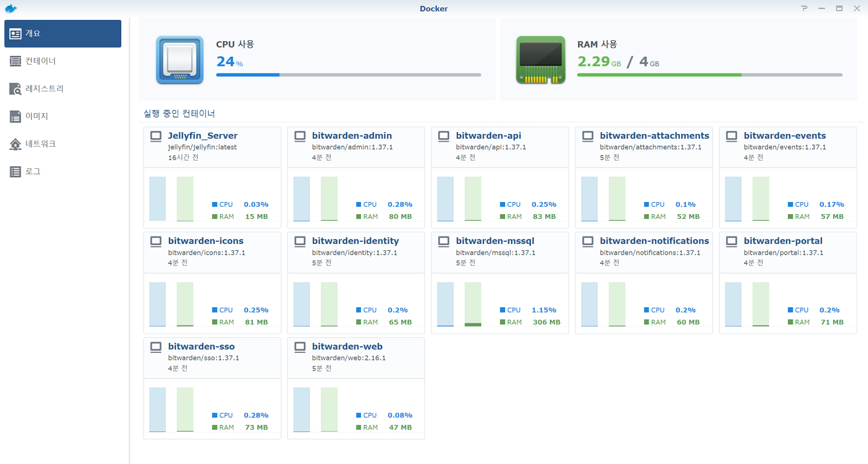Image resolution: width=868 pixels, height=464 pixels.
Task: Click the bitwarden-mssql usage bar chart
Action: tap(459, 304)
